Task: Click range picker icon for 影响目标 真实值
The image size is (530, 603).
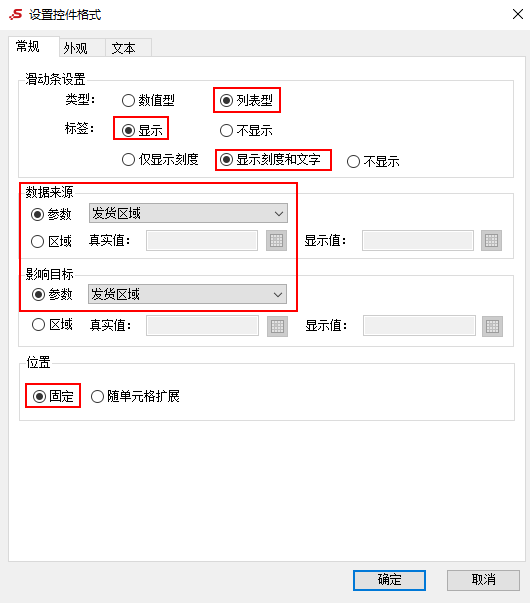Action: coord(277,326)
